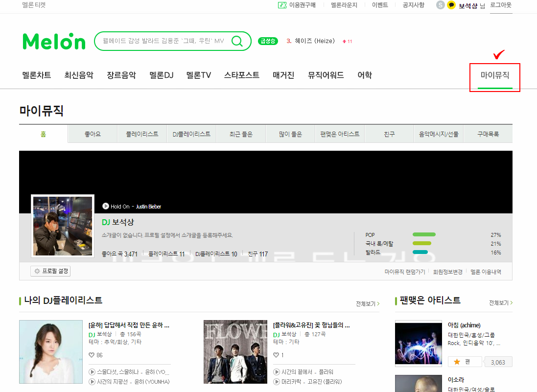Screen dimensions: 537x392
Task: Select the 플레이리스트 tab
Action: tap(142, 134)
